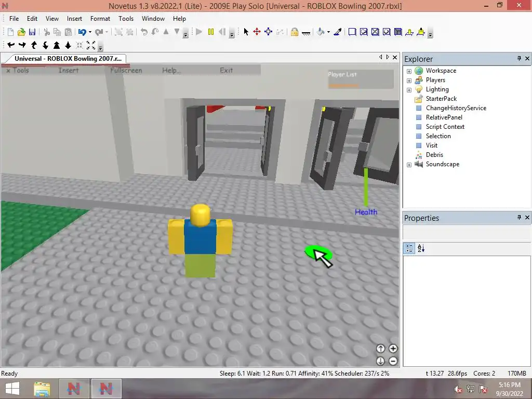Click the in-game Fullscreen button

pos(126,70)
